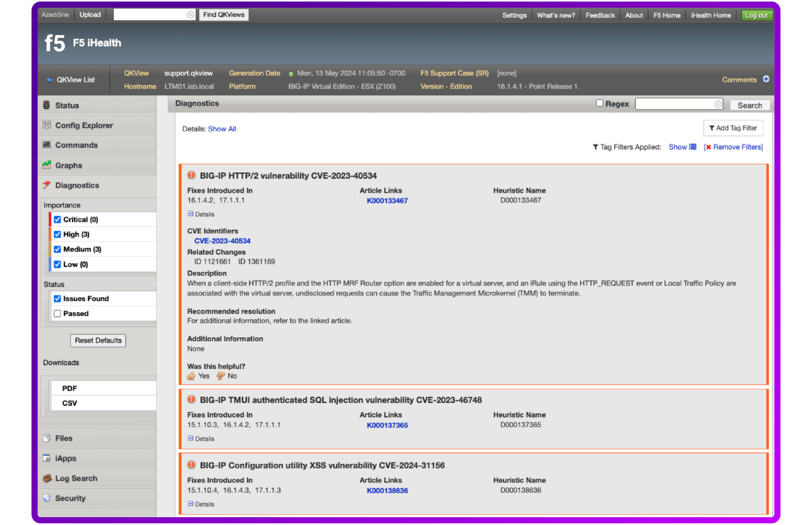
Task: Expand Details for XSS vulnerability CVE-2024-31156
Action: click(x=201, y=504)
